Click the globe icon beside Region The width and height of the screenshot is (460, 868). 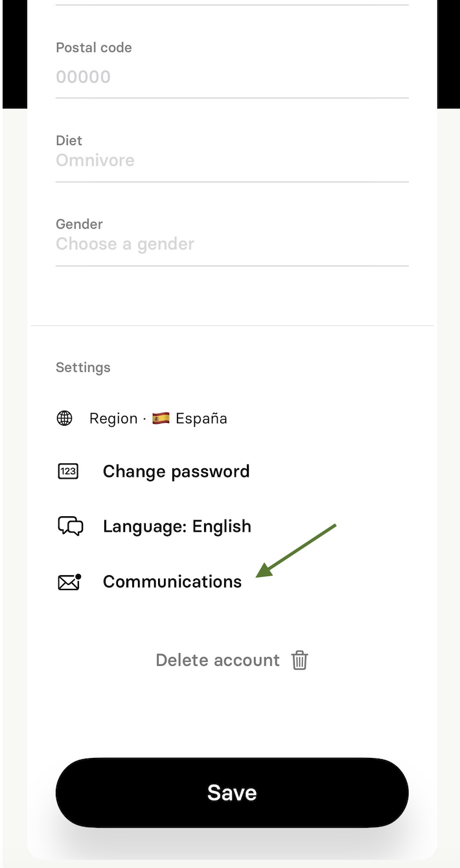(x=65, y=418)
